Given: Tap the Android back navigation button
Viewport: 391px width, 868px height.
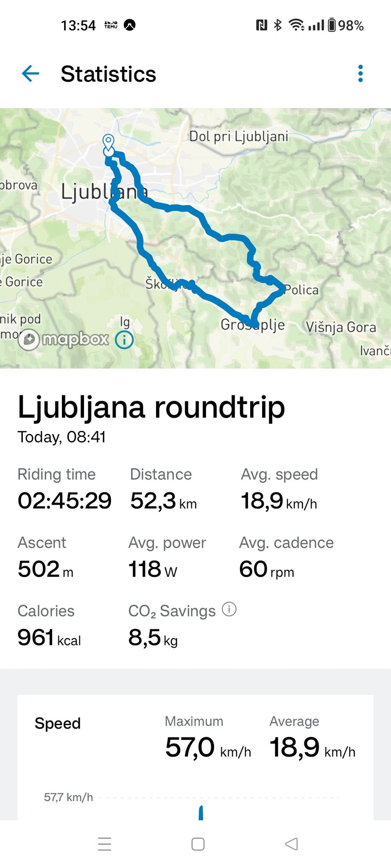Looking at the screenshot, I should pos(291,844).
